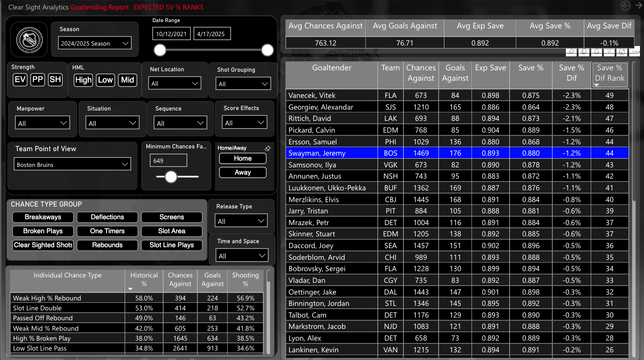Image resolution: width=644 pixels, height=360 pixels.
Task: Select the Clear Sighted Shots chance type
Action: 43,245
